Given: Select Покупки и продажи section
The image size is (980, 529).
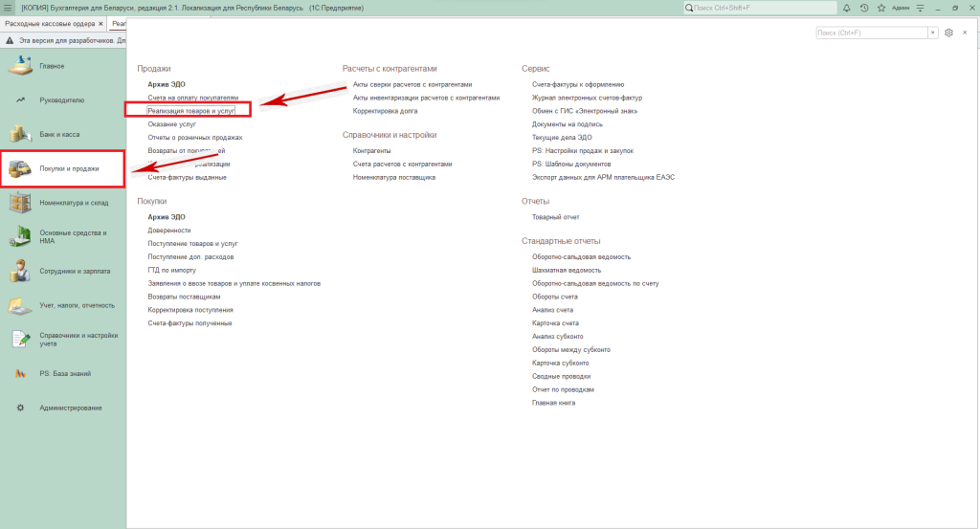Looking at the screenshot, I should pyautogui.click(x=63, y=169).
